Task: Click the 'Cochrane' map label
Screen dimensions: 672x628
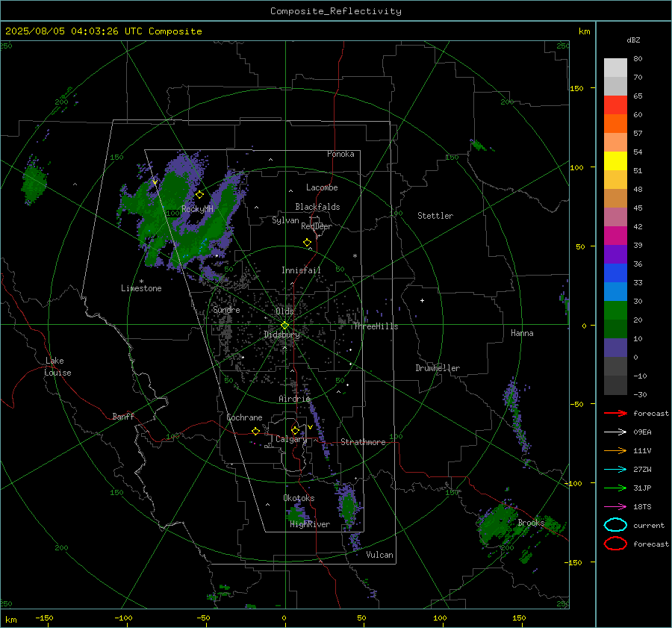Action: point(244,417)
